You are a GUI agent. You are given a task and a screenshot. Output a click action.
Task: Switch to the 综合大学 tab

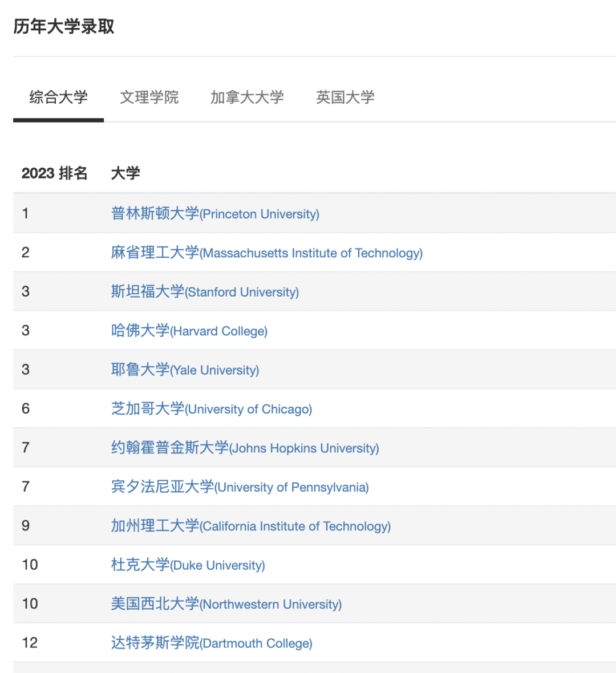(x=58, y=97)
